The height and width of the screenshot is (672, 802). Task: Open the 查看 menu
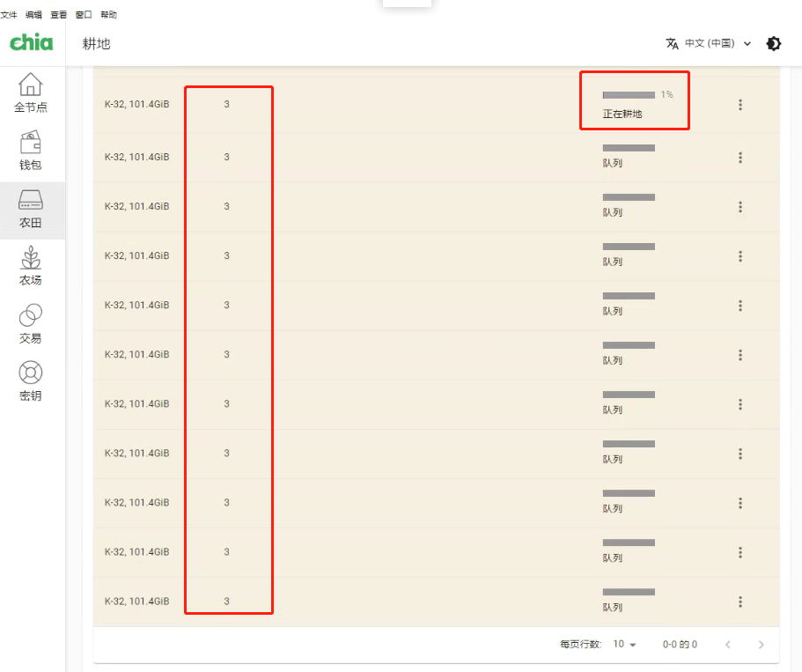pyautogui.click(x=59, y=14)
